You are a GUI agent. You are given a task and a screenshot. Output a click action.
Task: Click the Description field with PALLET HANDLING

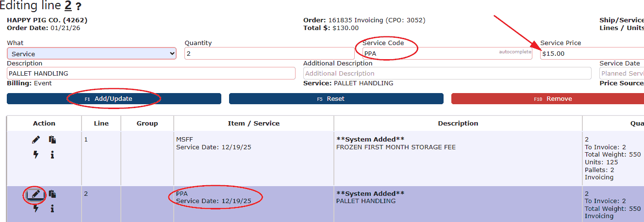point(151,74)
